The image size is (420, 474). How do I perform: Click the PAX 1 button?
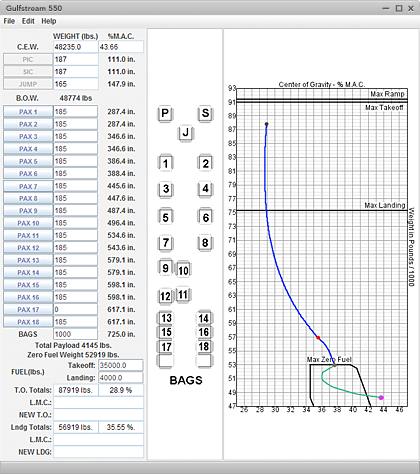click(28, 112)
